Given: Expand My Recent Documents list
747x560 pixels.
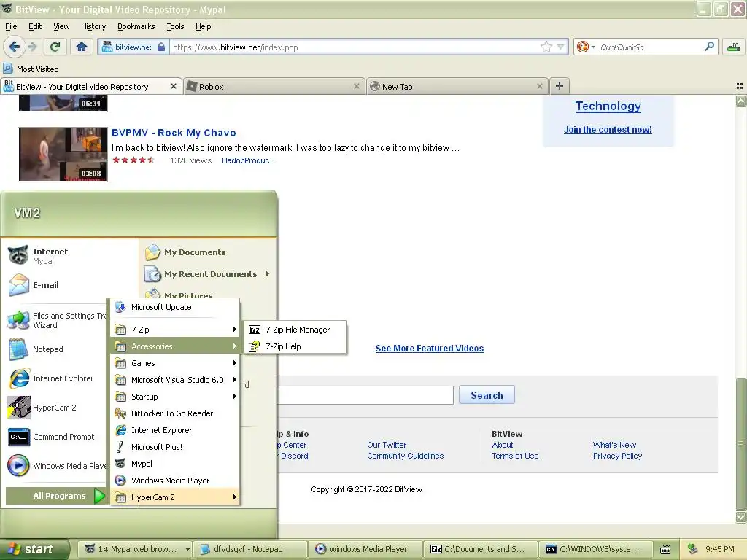Looking at the screenshot, I should pyautogui.click(x=208, y=274).
